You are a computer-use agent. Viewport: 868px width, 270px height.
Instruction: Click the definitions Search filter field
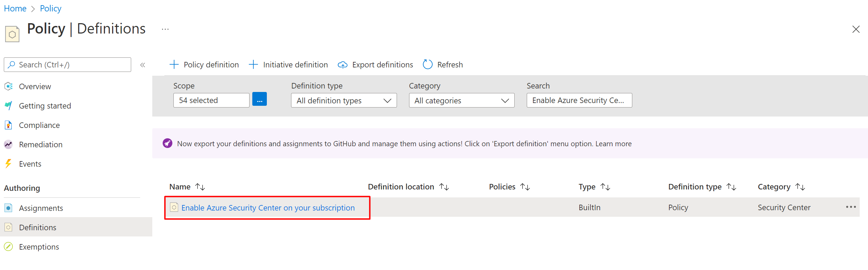pos(579,100)
